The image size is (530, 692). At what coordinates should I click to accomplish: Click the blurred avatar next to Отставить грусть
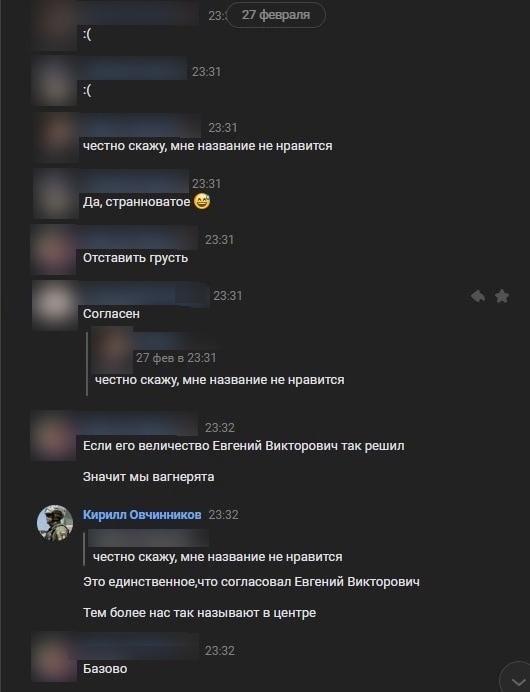click(x=53, y=249)
